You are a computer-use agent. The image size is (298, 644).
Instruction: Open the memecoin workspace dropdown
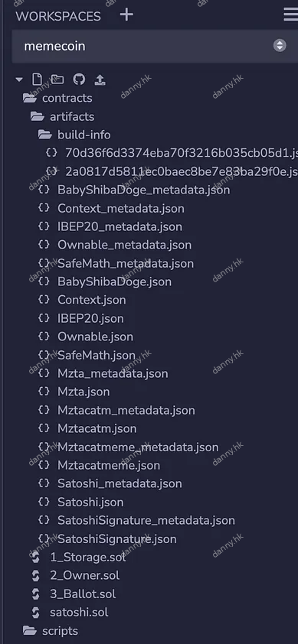(155, 46)
